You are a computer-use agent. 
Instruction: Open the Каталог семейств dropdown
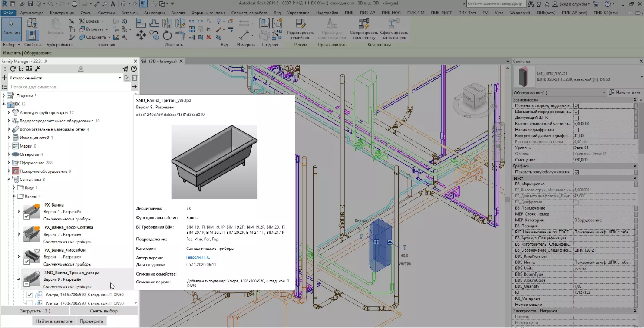click(x=120, y=78)
